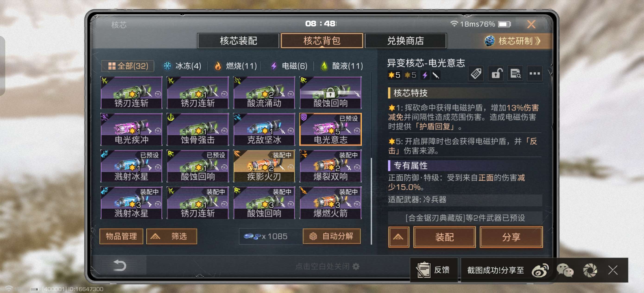The image size is (644, 293).
Task: Toggle the lock icon on the selected core
Action: pyautogui.click(x=496, y=74)
